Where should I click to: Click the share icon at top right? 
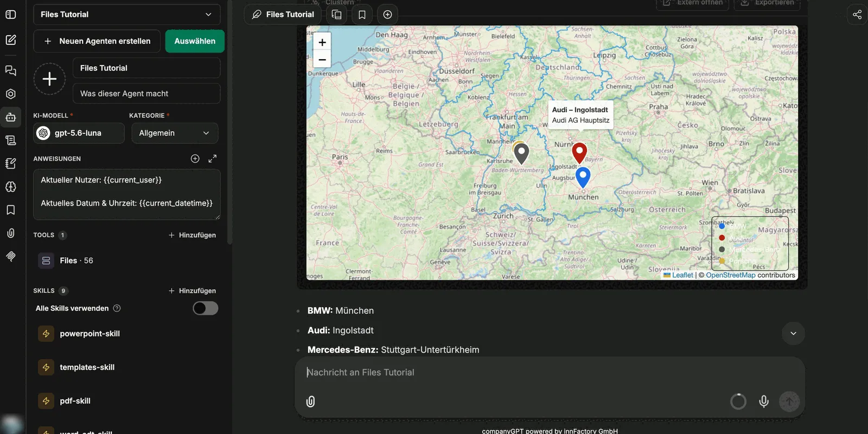pos(857,15)
